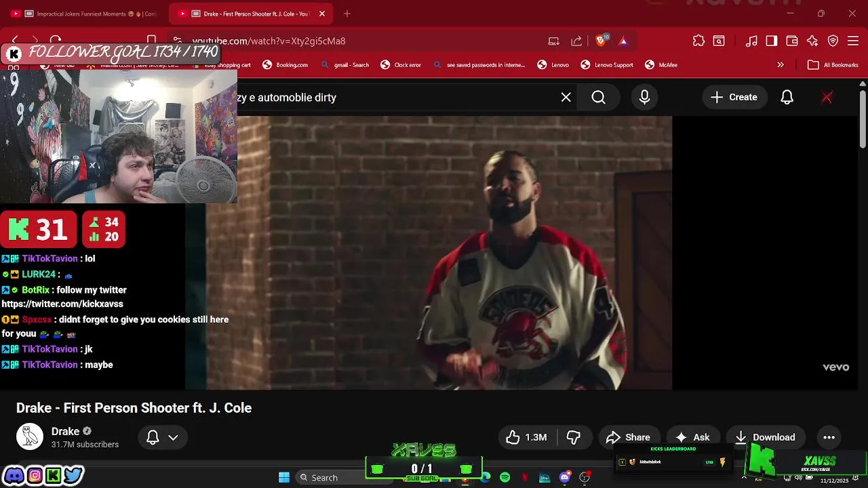Start voice search with the microphone

pyautogui.click(x=644, y=98)
